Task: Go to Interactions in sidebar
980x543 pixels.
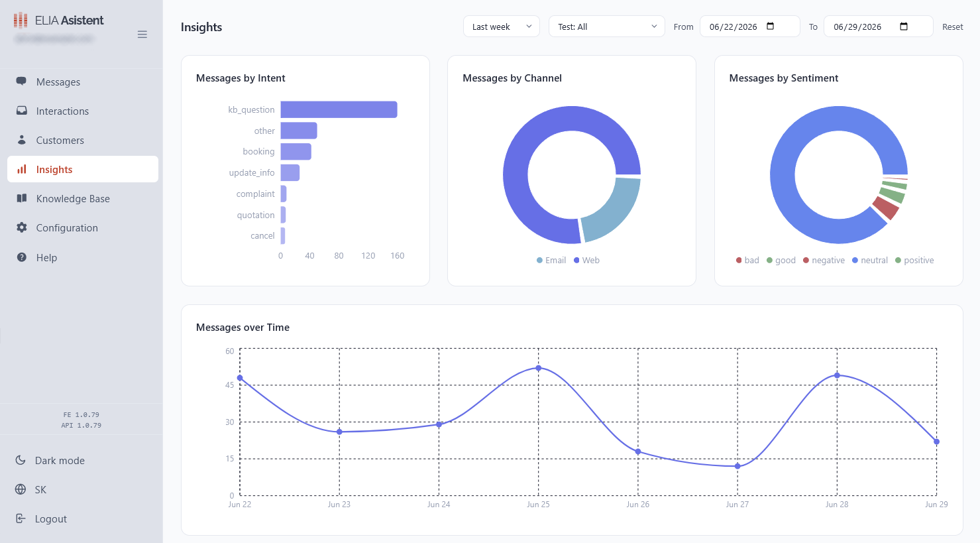Action: point(83,111)
